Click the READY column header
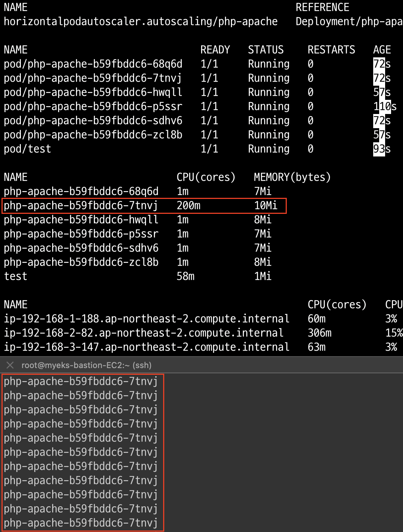The height and width of the screenshot is (532, 403). [x=215, y=50]
